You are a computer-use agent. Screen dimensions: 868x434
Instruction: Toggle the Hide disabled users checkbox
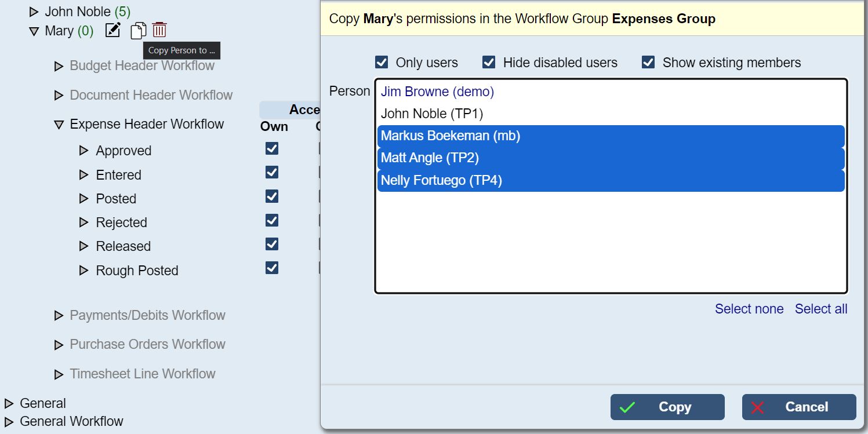pyautogui.click(x=489, y=63)
